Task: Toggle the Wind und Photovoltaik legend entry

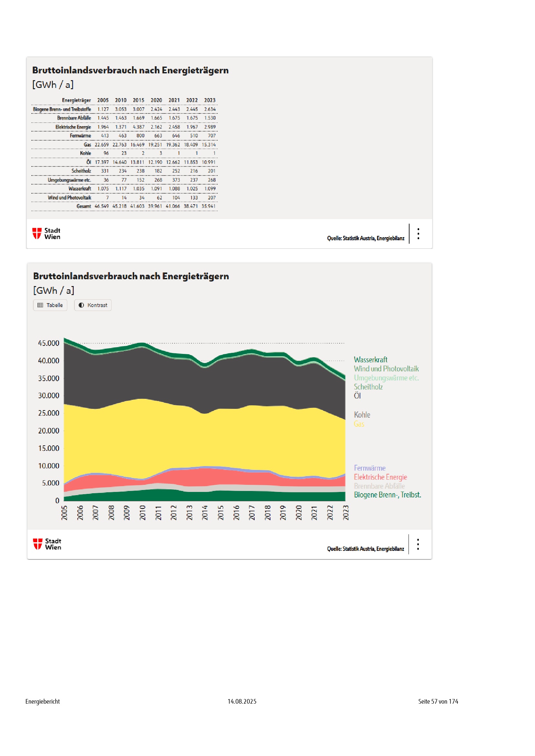Action: [386, 369]
